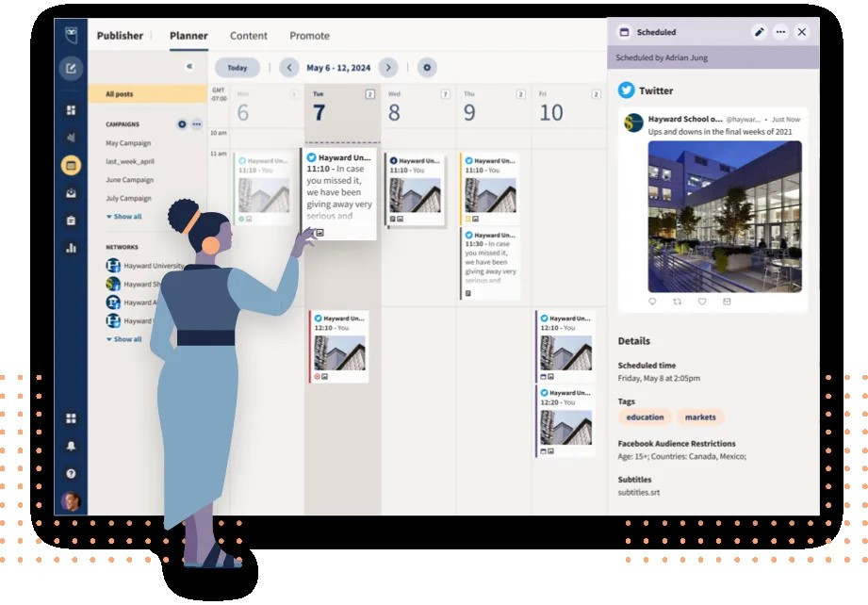Open the Analytics bar chart icon in the sidebar

tap(71, 248)
